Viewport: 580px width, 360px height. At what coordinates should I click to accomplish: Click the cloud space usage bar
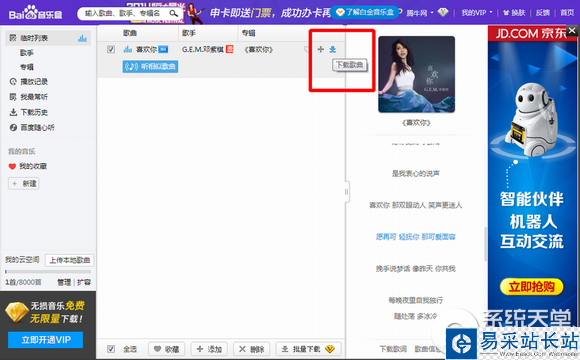(48, 272)
